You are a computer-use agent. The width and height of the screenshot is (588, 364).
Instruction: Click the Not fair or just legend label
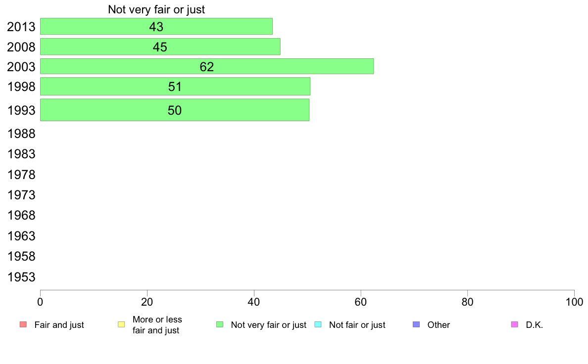[x=357, y=325]
